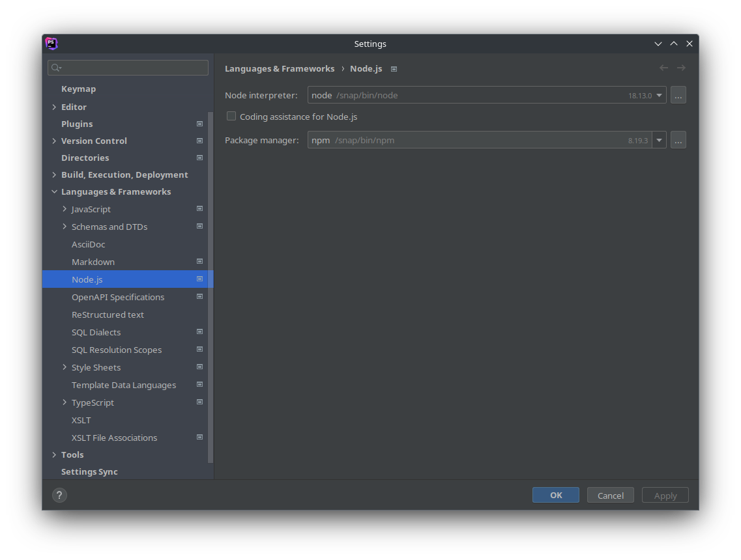Screen dimensions: 741x560
Task: Expand Build, Execution, Deployment section
Action: 54,175
